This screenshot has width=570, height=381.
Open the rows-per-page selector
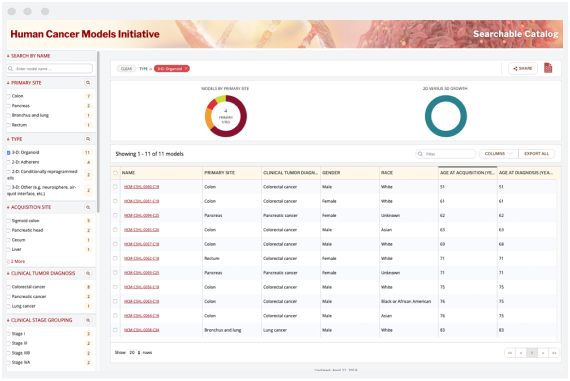[135, 353]
